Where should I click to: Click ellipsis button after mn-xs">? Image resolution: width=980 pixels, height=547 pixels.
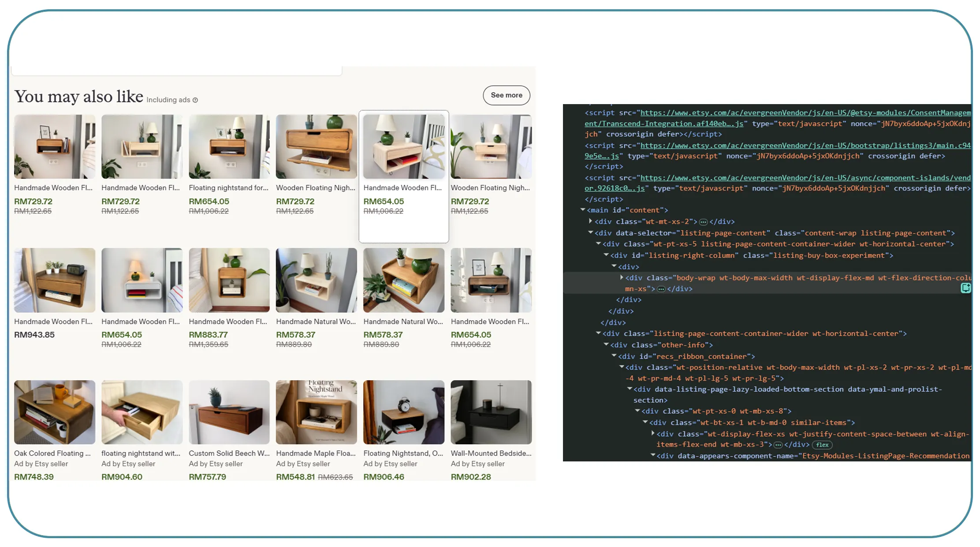[661, 289]
